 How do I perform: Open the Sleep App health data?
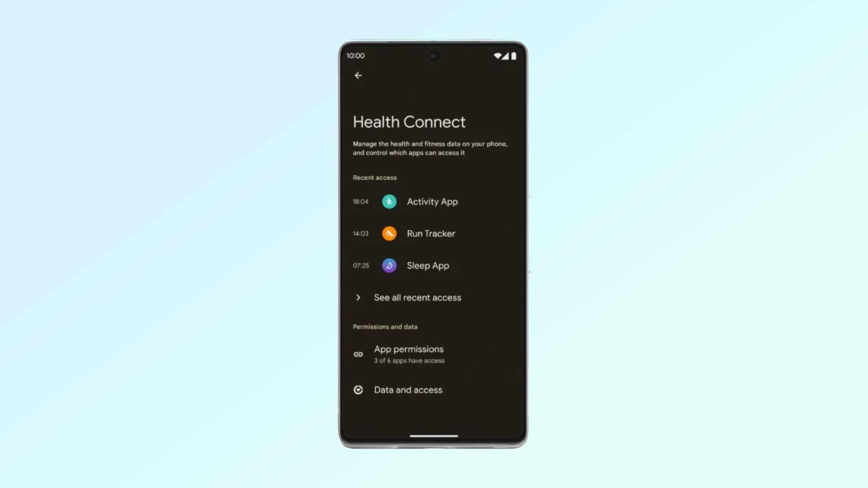click(x=428, y=265)
